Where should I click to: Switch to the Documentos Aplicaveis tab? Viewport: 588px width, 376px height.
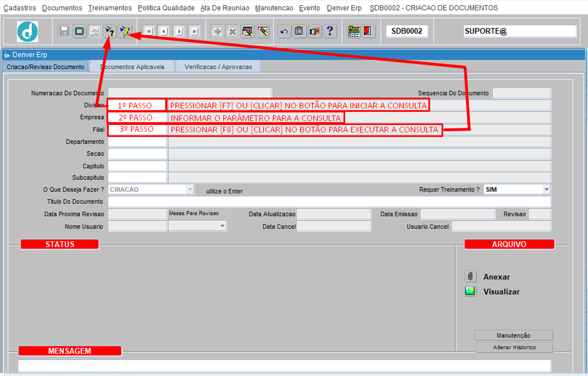point(132,67)
